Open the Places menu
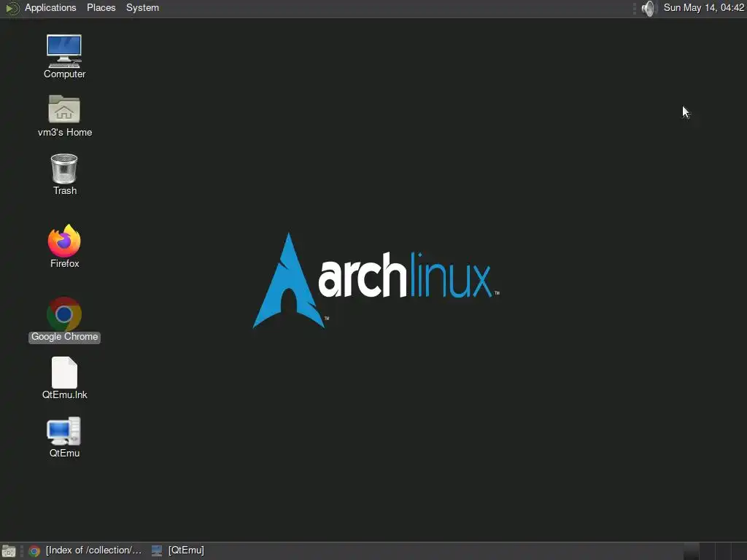Screen dimensions: 747x560 [101, 8]
